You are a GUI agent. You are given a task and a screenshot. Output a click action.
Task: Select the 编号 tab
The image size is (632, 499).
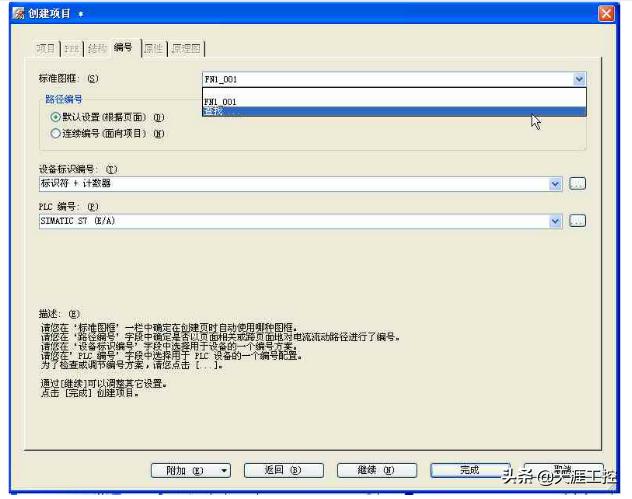pos(125,48)
